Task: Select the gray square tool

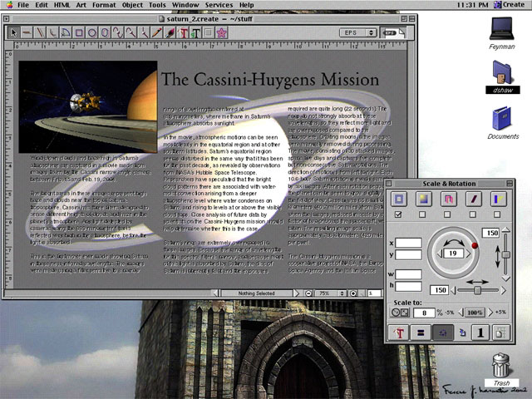Action: (x=209, y=33)
